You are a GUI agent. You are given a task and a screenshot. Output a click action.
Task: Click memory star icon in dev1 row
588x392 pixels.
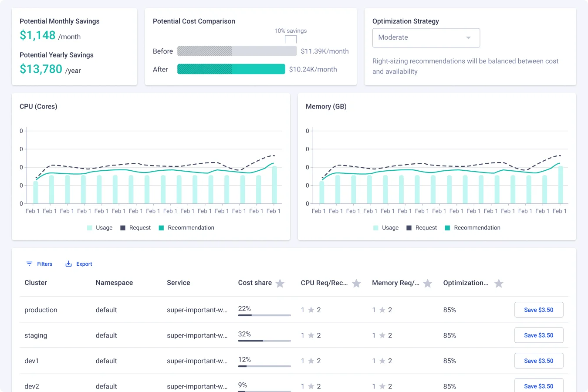(x=382, y=361)
